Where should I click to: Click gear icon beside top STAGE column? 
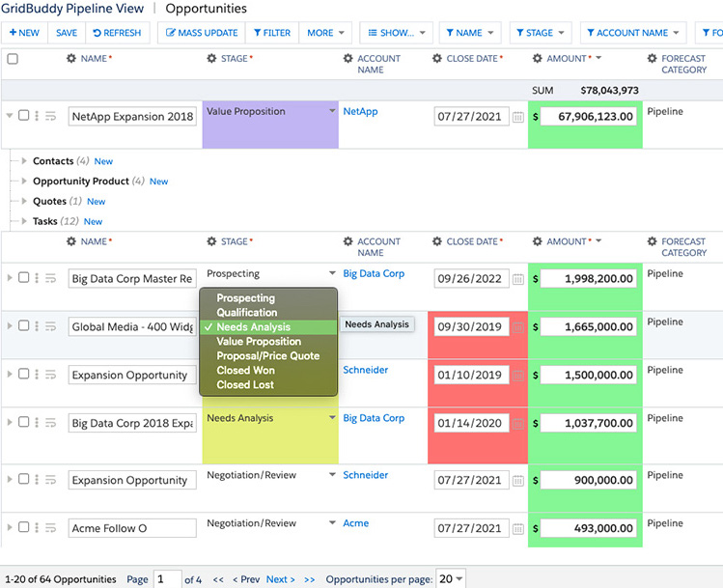[x=211, y=59]
